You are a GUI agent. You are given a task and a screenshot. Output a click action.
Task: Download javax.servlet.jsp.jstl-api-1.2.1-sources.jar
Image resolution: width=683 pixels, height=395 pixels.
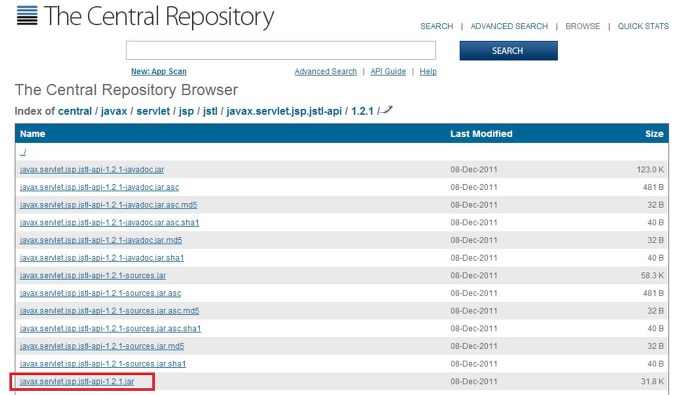coord(93,275)
